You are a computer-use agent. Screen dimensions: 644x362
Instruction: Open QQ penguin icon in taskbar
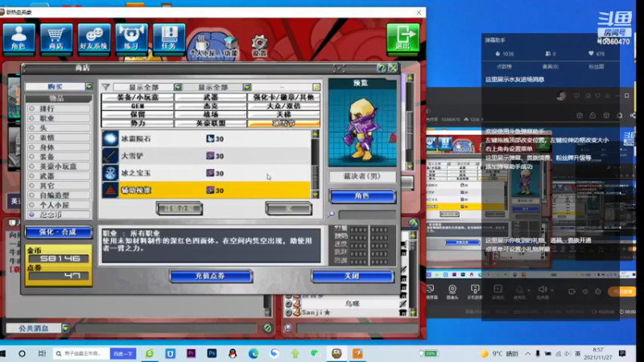pyautogui.click(x=233, y=353)
